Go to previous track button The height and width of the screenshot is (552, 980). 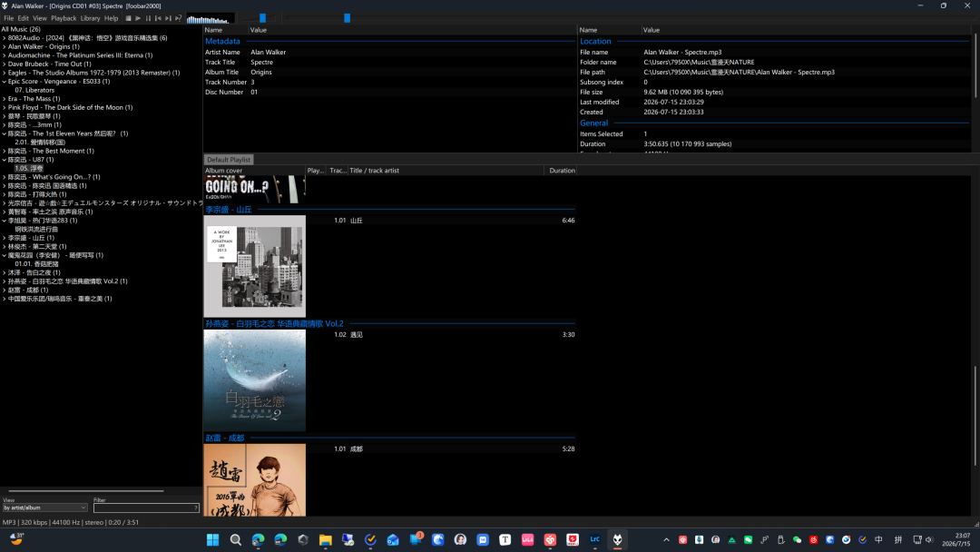click(158, 18)
